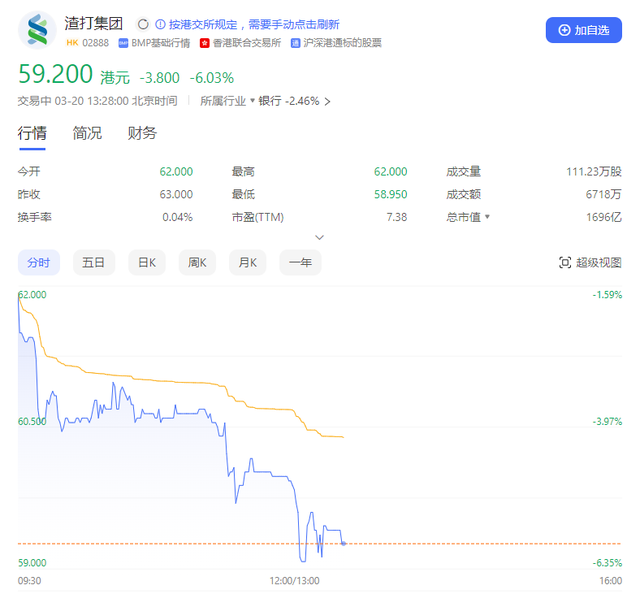Expand the 所属行业 dropdown arrow
The image size is (640, 594).
pyautogui.click(x=252, y=100)
